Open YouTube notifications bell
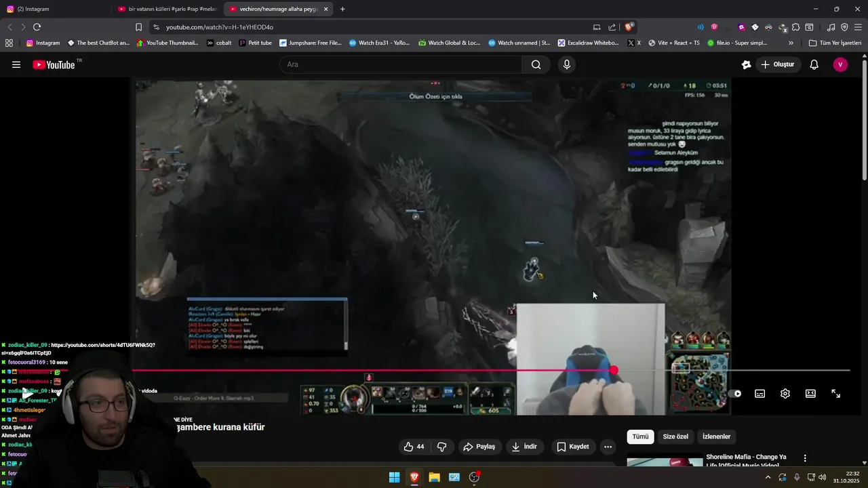The image size is (868, 488). tap(814, 64)
